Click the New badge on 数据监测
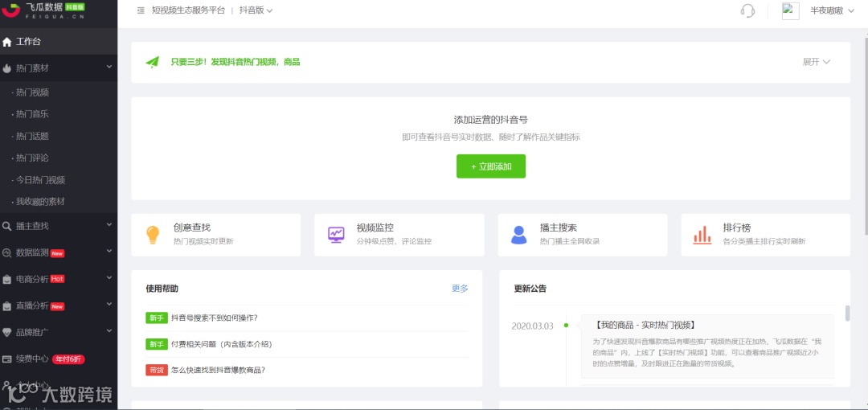Screen dimensions: 868x410 click(58, 253)
